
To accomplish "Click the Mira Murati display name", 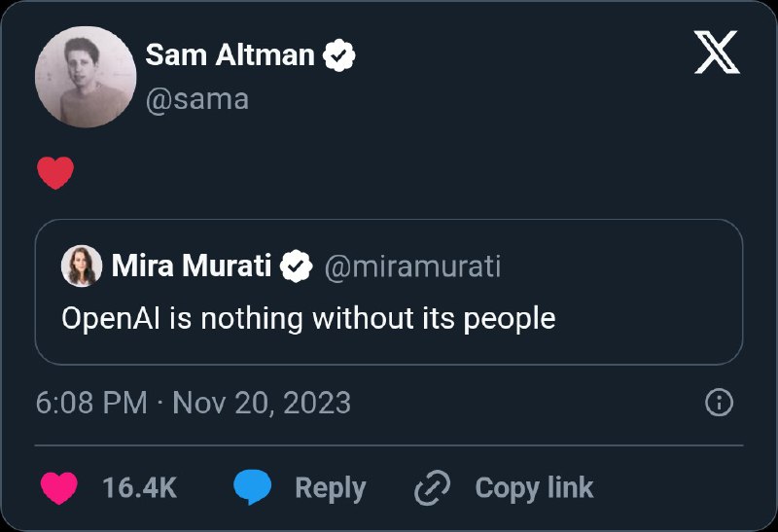I will (x=192, y=266).
